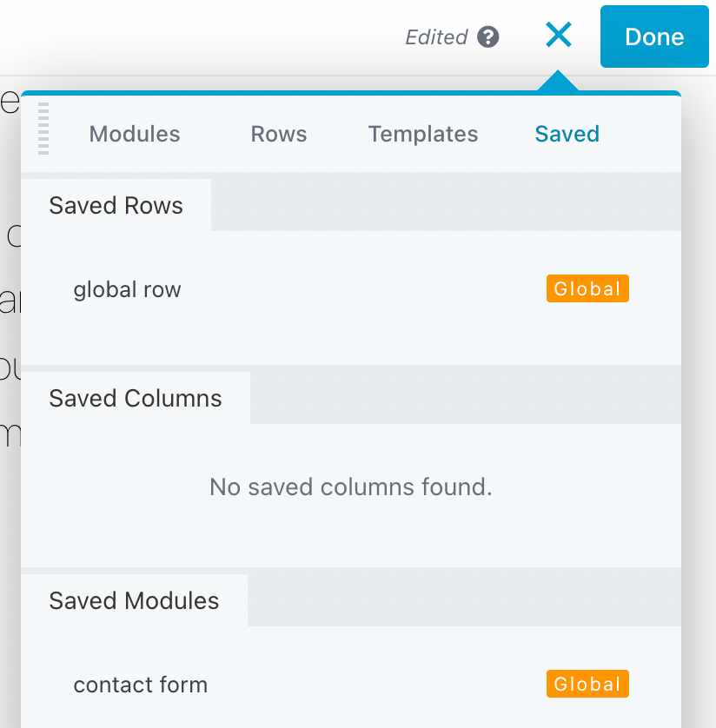
Task: Click the Saved Rows section header
Action: tap(116, 206)
